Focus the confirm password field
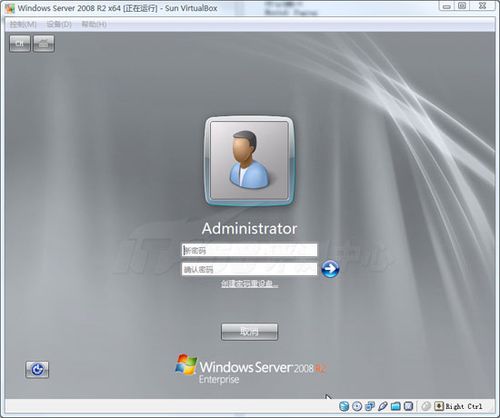The image size is (500, 418). [249, 269]
